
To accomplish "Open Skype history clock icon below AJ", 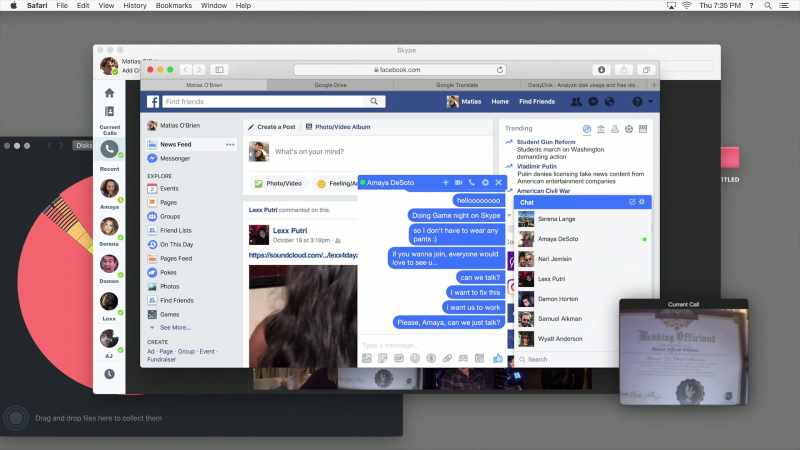I will [x=109, y=374].
